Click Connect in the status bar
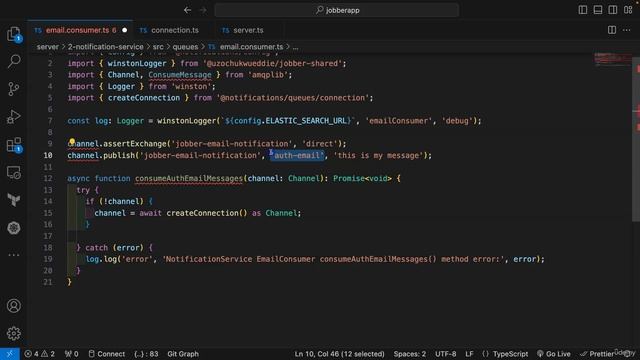Image resolution: width=640 pixels, height=360 pixels. click(107, 354)
